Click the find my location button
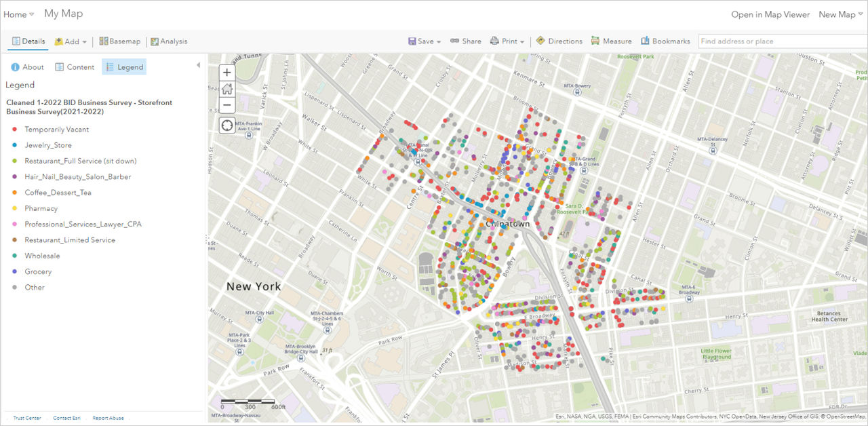Image resolution: width=868 pixels, height=426 pixels. pyautogui.click(x=227, y=125)
